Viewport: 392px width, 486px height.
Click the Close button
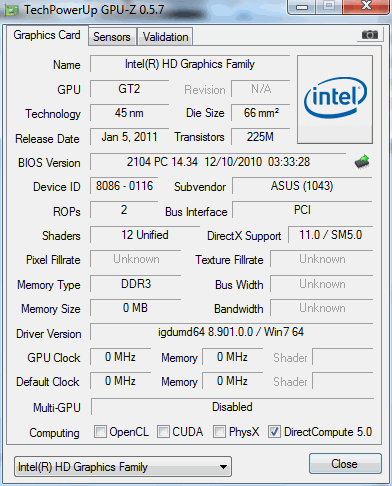[x=345, y=464]
